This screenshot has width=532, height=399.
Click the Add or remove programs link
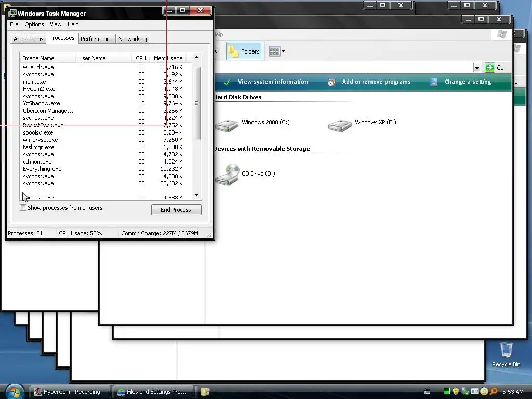[376, 82]
